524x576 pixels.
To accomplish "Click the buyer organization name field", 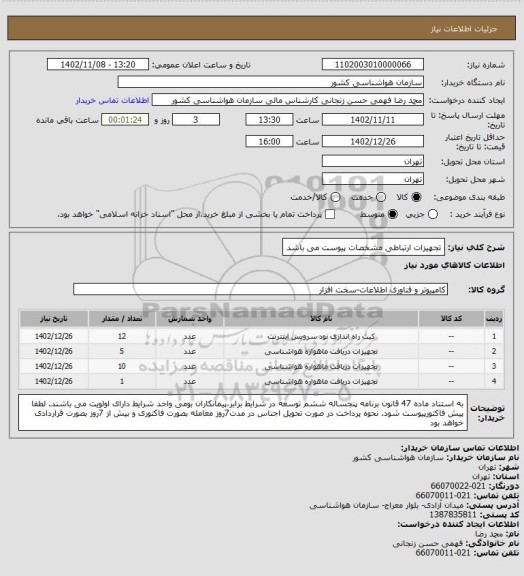I will tap(270, 82).
